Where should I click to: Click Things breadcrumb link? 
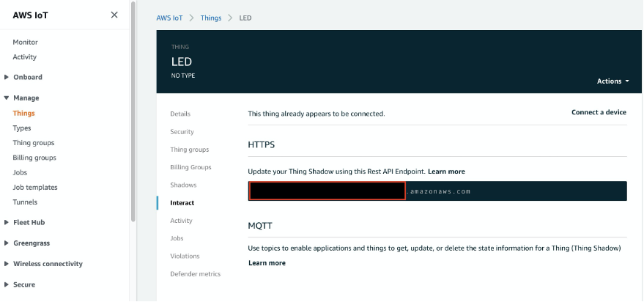211,18
